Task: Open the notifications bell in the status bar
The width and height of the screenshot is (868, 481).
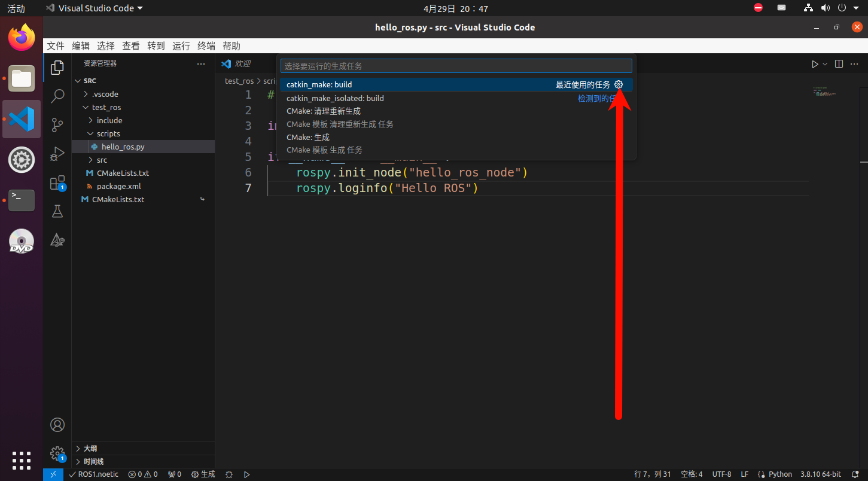Action: click(855, 474)
